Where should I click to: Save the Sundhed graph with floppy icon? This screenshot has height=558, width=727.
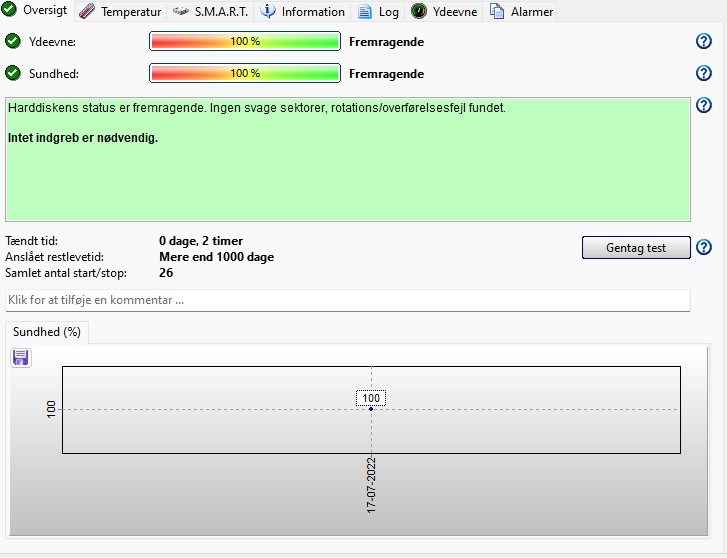[x=21, y=358]
